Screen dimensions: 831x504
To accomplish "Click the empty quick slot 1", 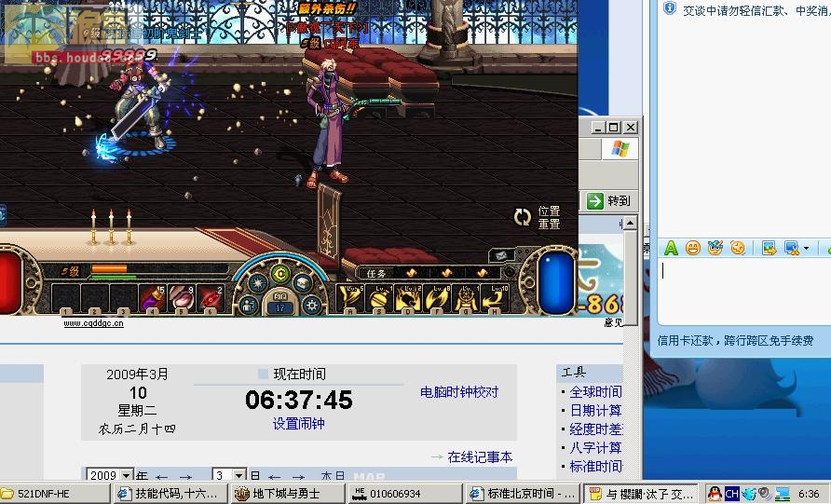I will (66, 298).
